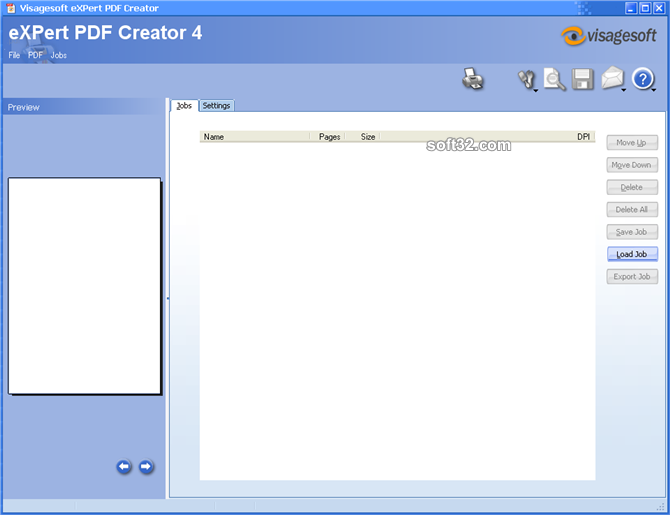
Task: Switch to the Jobs tab
Action: click(x=184, y=106)
